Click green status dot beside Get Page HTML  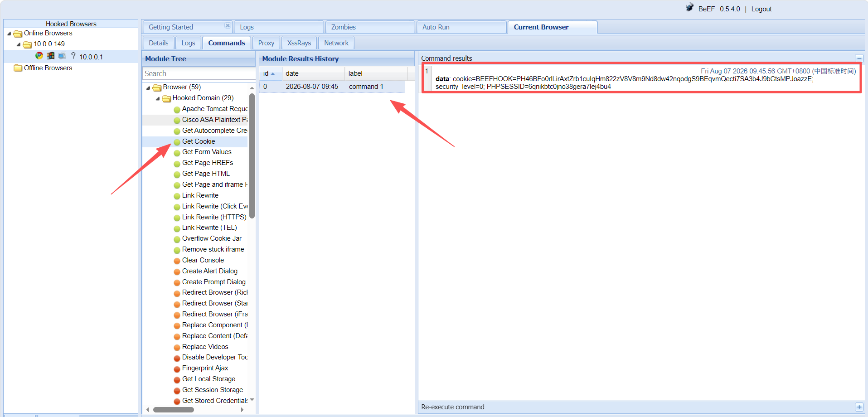point(177,174)
